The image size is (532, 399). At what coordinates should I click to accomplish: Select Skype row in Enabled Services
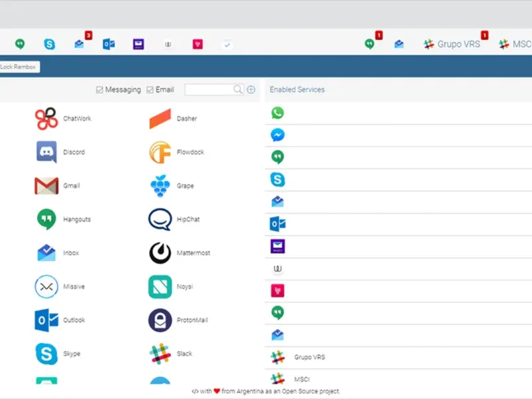(398, 180)
